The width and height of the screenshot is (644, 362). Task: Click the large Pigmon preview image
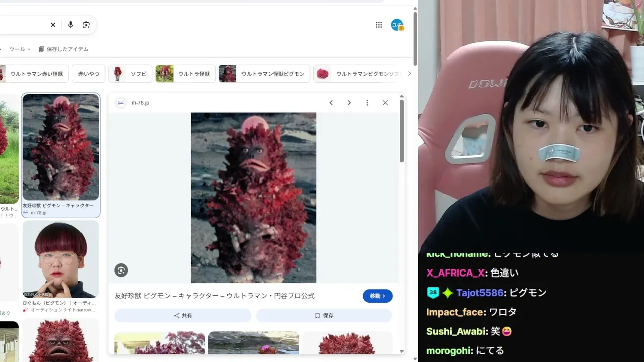tap(254, 198)
